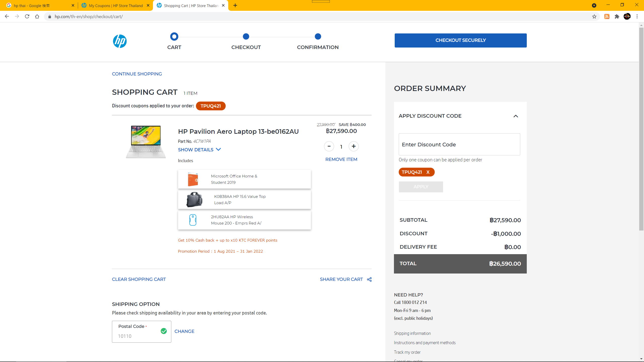The width and height of the screenshot is (644, 362).
Task: Collapse APPLY DISCOUNT CODE section chevron
Action: [x=515, y=116]
